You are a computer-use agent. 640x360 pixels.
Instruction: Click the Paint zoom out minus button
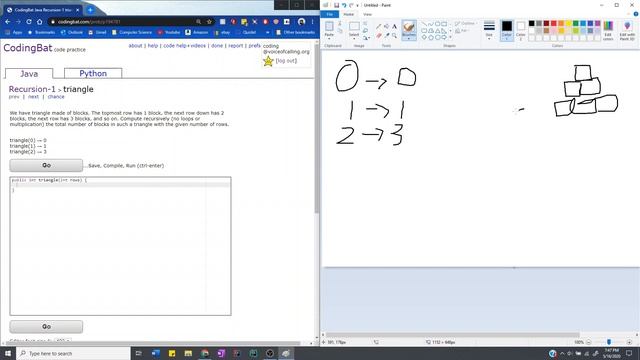589,342
